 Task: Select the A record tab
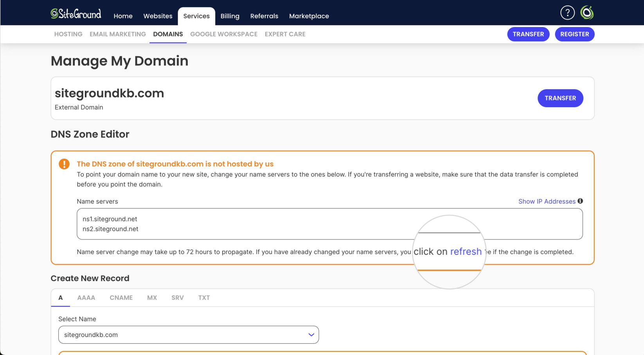point(61,298)
